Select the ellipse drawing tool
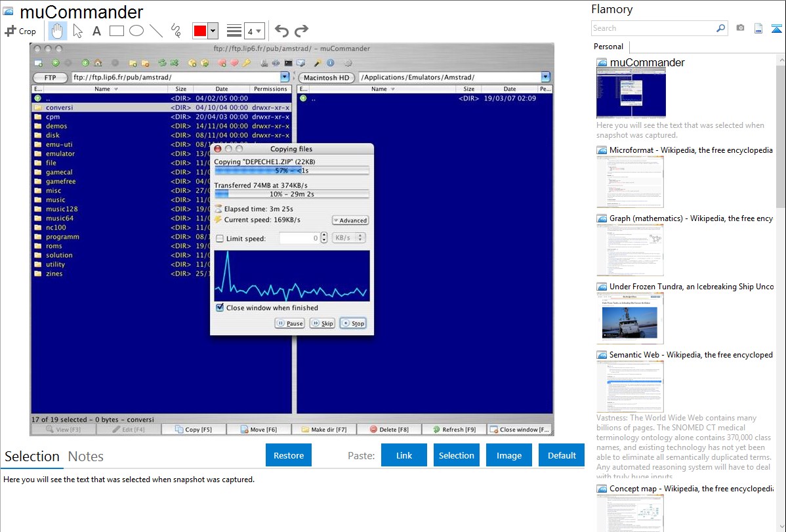This screenshot has width=786, height=532. pos(136,31)
